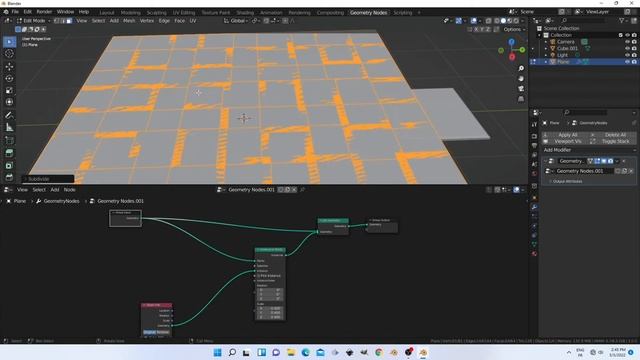Viewport: 640px width, 360px height.
Task: Hide Cube.001 in viewport via eye icon
Action: [627, 48]
